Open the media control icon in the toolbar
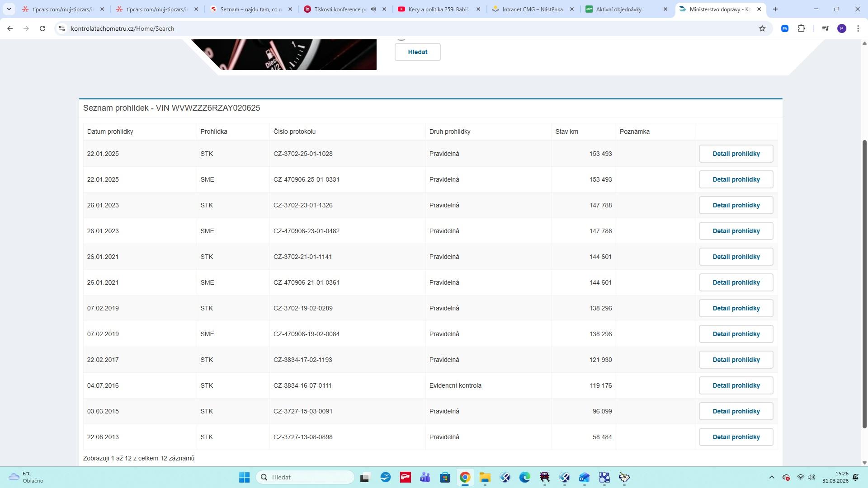The height and width of the screenshot is (488, 868). pyautogui.click(x=826, y=28)
